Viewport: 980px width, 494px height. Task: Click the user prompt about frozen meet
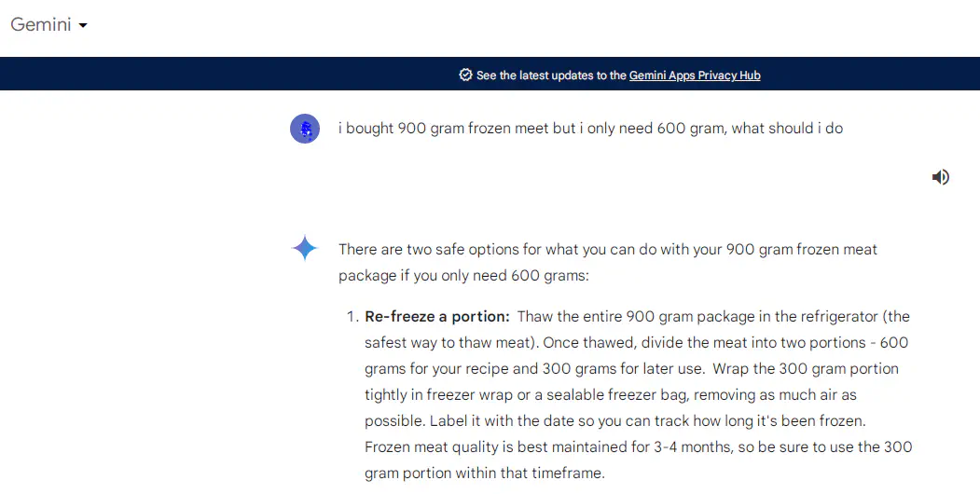pyautogui.click(x=590, y=129)
